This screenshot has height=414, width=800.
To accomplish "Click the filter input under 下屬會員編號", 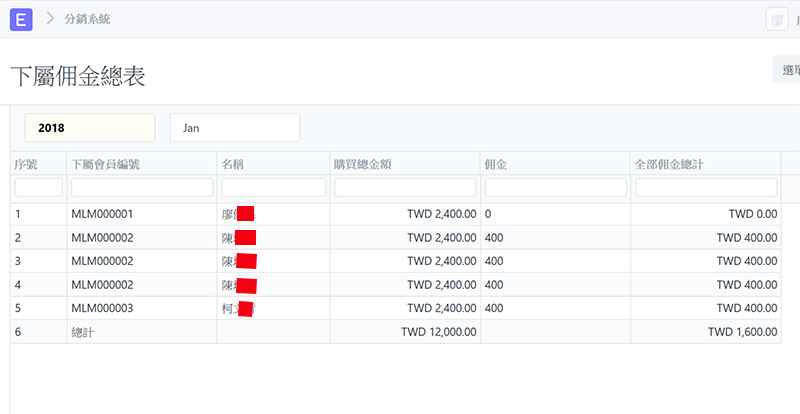I will click(x=142, y=187).
